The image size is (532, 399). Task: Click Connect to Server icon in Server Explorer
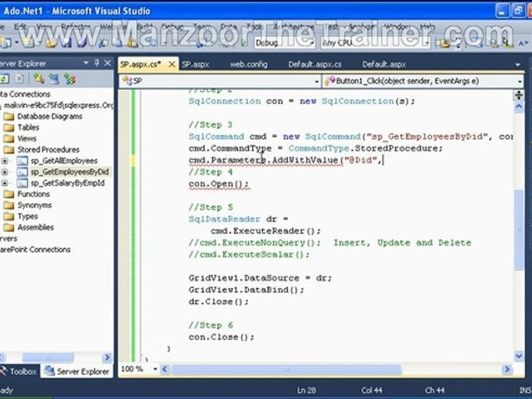tap(54, 79)
